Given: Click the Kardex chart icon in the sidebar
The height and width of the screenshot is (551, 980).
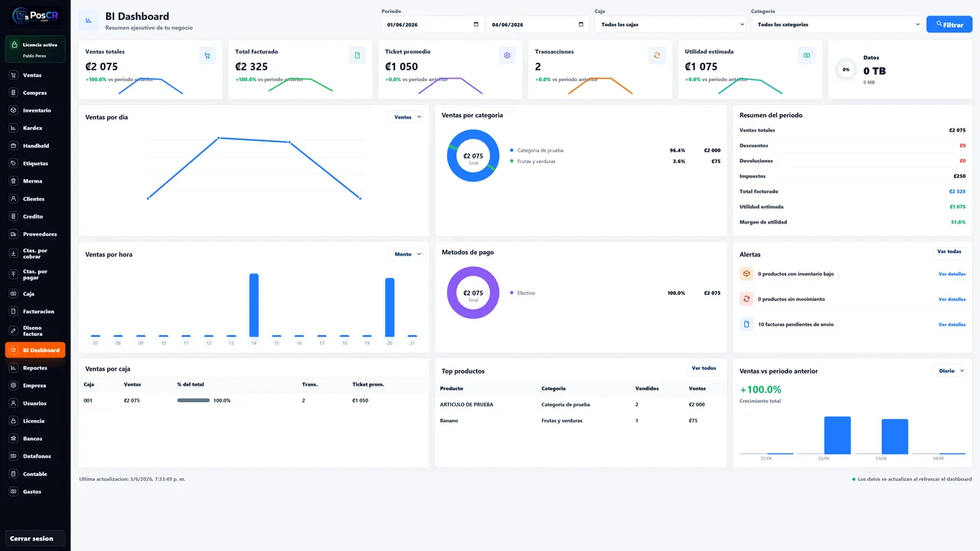Looking at the screenshot, I should coord(14,128).
